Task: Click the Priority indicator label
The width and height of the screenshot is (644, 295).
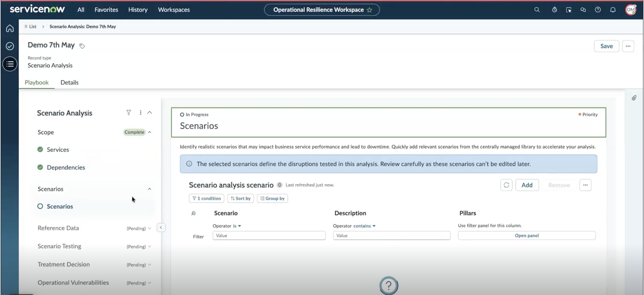Action: click(588, 114)
